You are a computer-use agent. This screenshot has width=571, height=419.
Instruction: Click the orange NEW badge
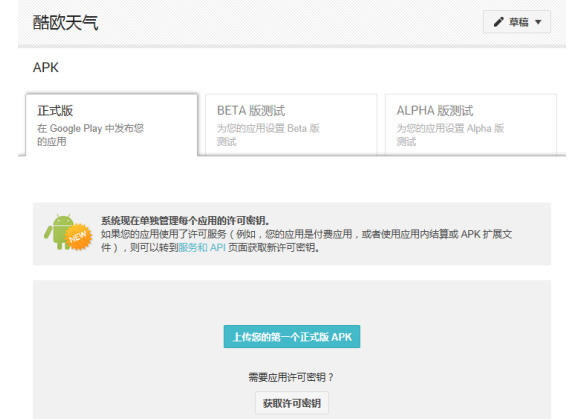(78, 237)
